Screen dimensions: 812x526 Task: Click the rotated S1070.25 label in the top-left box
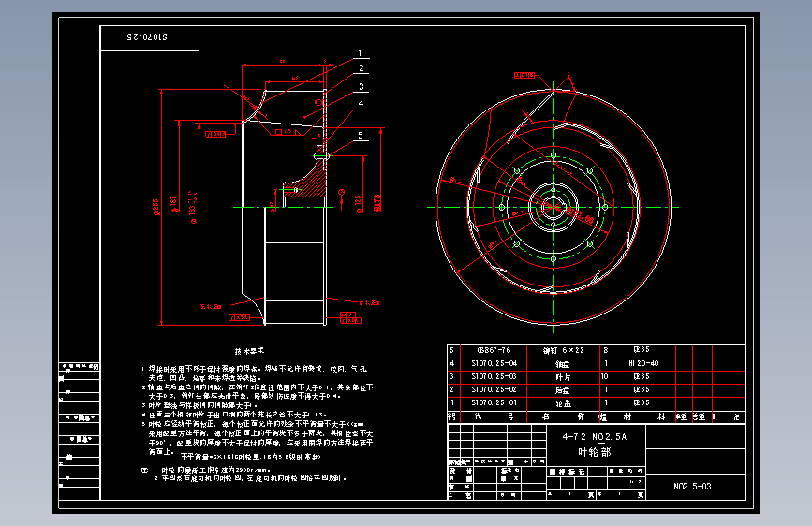click(x=147, y=37)
